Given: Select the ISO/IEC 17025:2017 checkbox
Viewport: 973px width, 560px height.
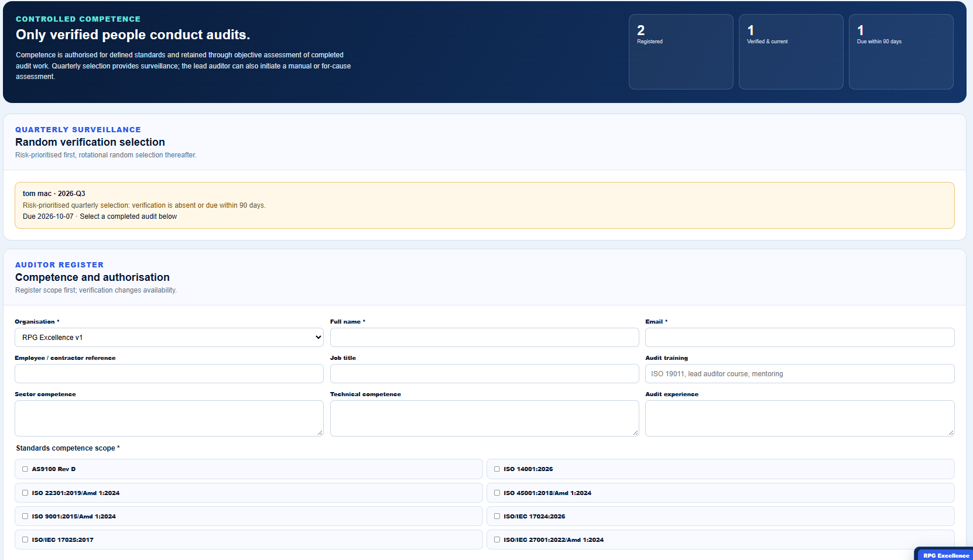Looking at the screenshot, I should click(25, 540).
